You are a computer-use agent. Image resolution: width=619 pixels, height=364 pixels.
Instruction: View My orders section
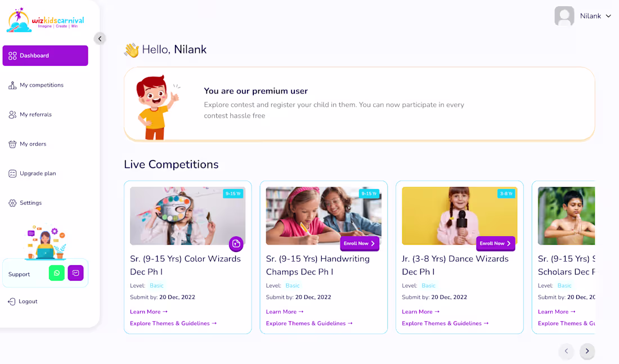pos(33,144)
